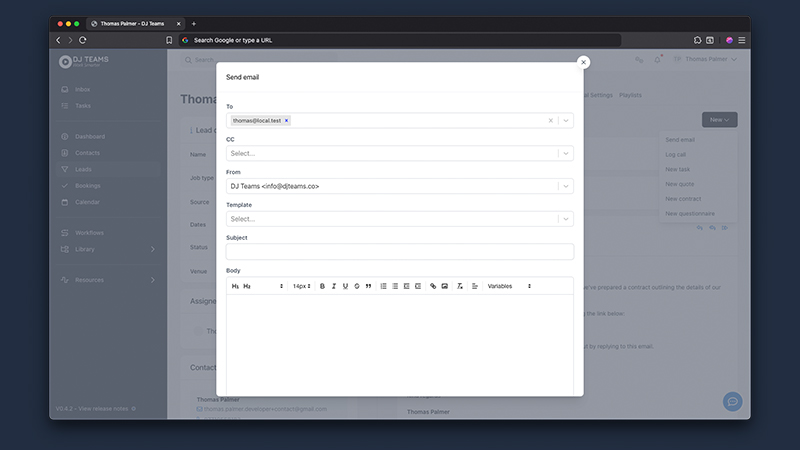Click the Subject input field

click(399, 252)
